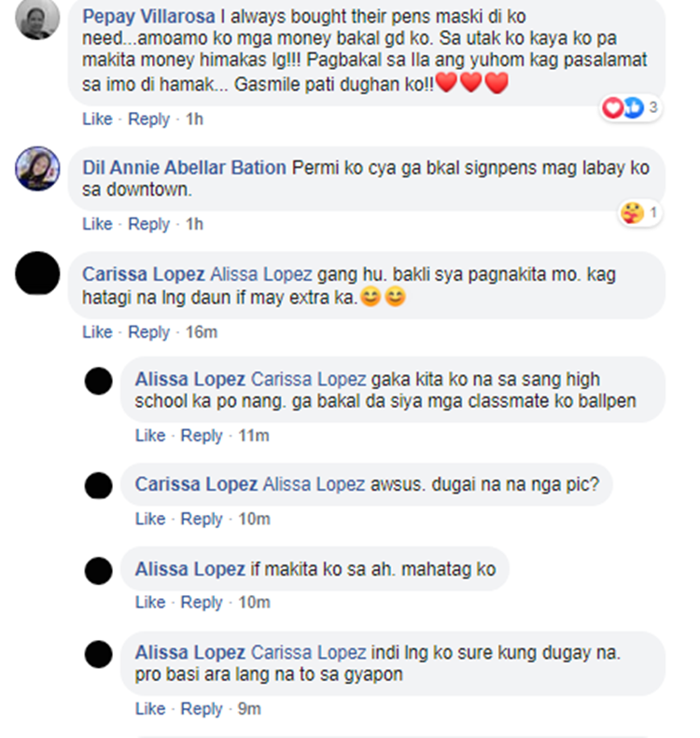
Task: Open Pepay Villarosa's profile name link
Action: pos(148,17)
